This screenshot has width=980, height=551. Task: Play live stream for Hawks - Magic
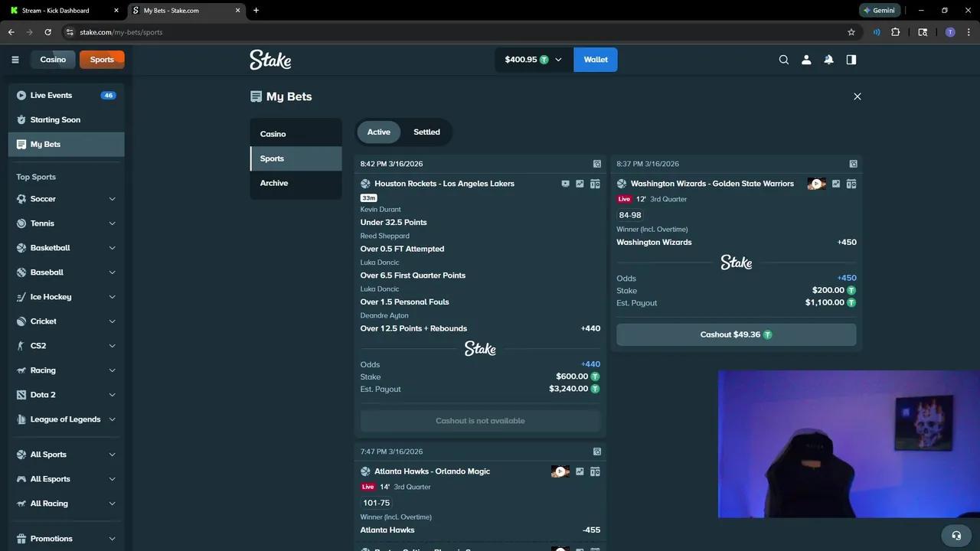pos(560,471)
